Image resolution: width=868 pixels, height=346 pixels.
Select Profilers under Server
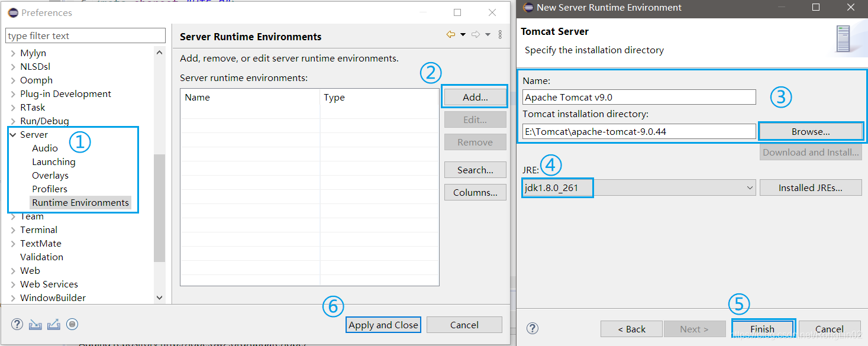coord(50,189)
